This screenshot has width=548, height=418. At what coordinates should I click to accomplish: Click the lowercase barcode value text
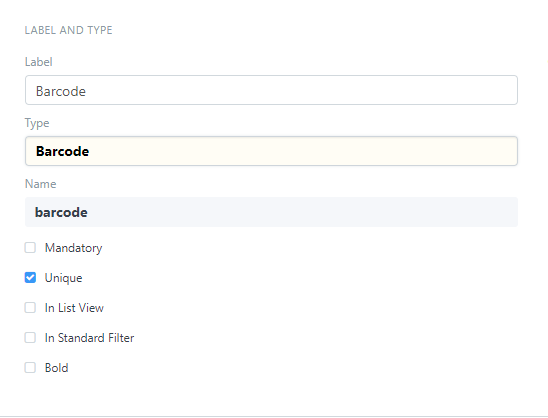[61, 212]
